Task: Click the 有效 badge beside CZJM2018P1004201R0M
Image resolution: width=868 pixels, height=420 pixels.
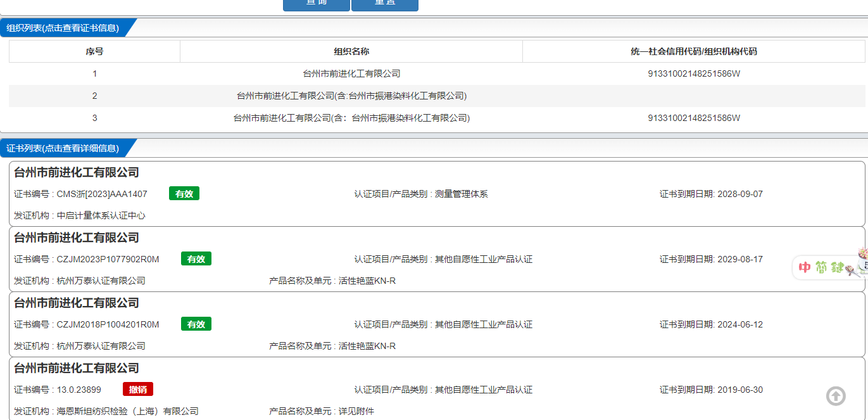Action: click(x=196, y=324)
